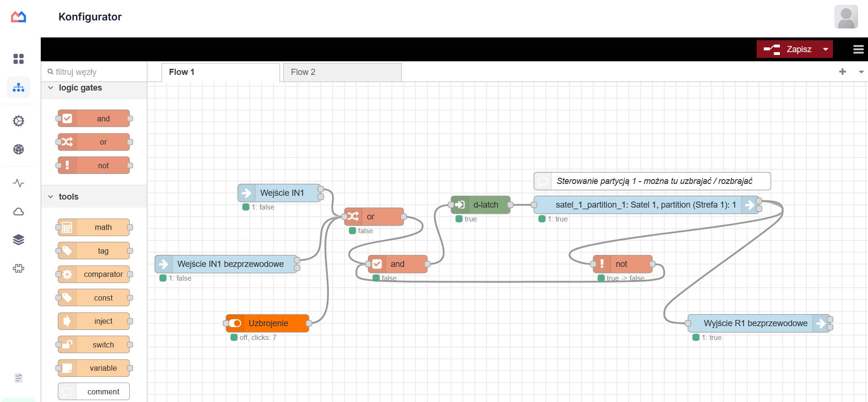This screenshot has height=402, width=868.
Task: Switch to the Flow 2 tab
Action: (343, 72)
